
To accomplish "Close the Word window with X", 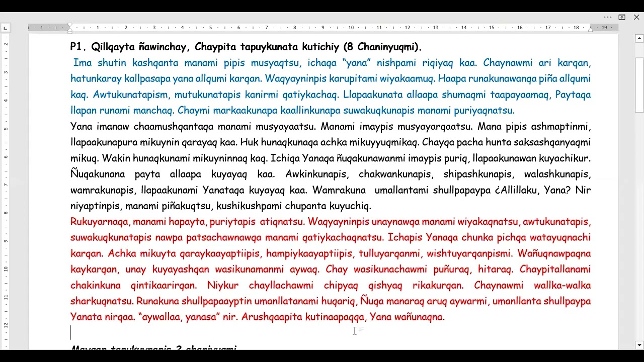I will [636, 17].
